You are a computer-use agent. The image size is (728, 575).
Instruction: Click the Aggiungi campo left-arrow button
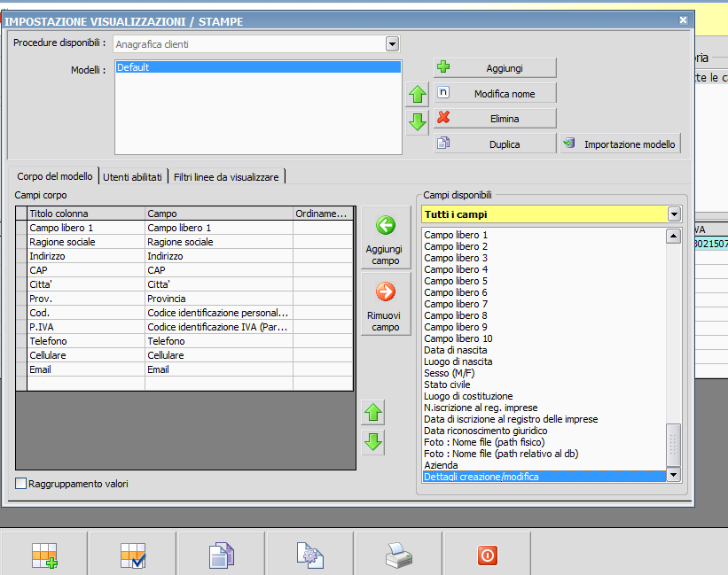pos(386,237)
